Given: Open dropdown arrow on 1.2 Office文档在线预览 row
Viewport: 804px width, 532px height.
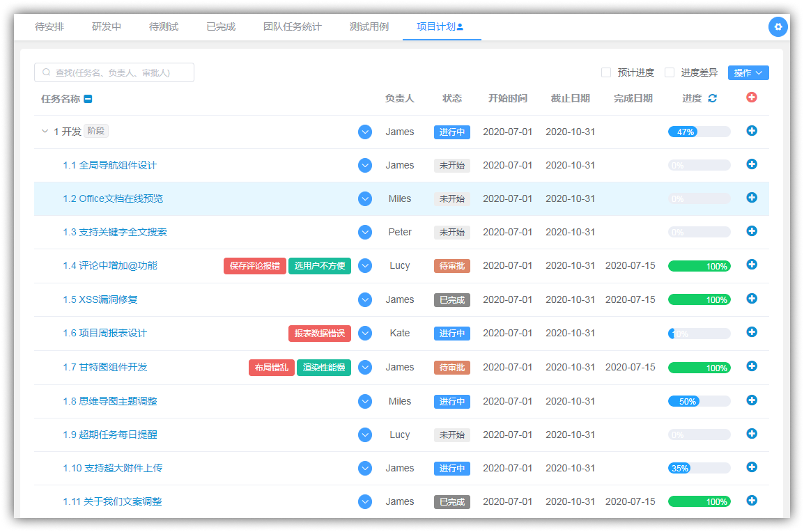Looking at the screenshot, I should [x=365, y=199].
